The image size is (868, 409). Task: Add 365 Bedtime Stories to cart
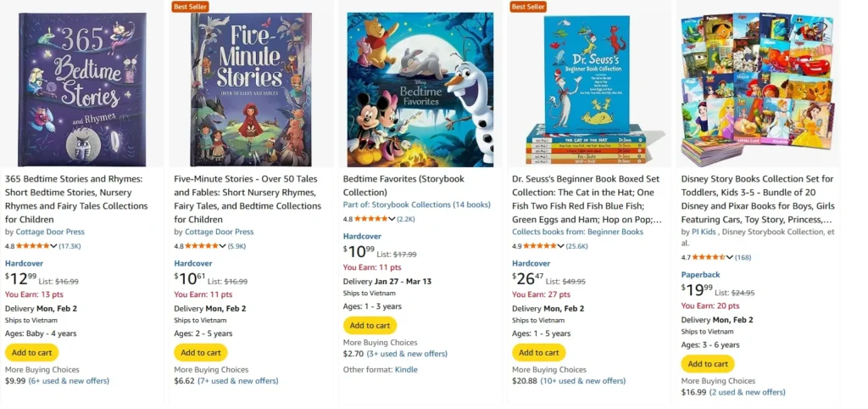tap(31, 353)
